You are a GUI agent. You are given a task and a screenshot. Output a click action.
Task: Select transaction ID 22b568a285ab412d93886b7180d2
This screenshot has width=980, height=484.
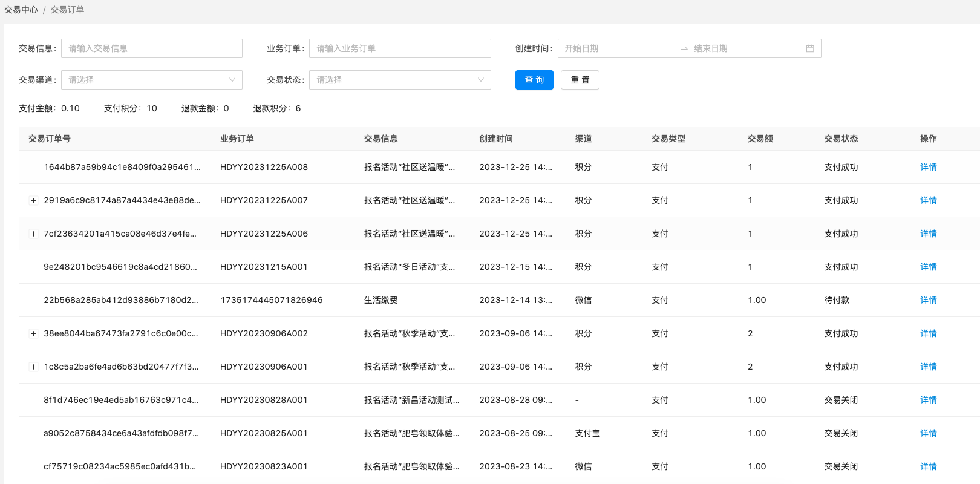point(121,300)
